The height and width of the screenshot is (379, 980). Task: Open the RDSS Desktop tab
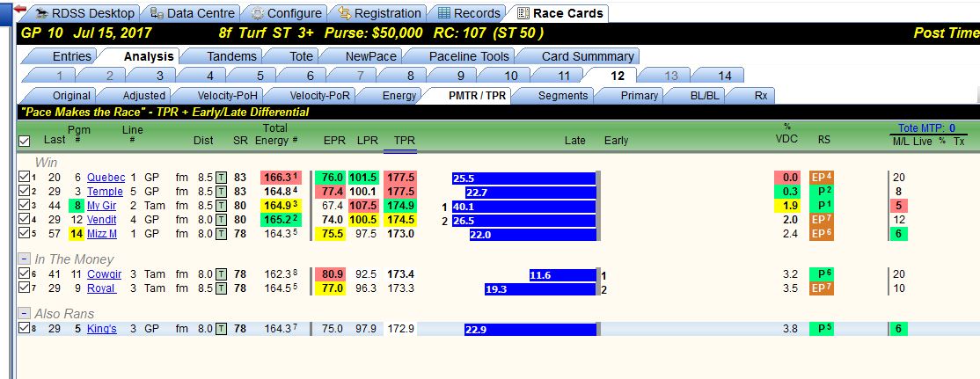84,13
